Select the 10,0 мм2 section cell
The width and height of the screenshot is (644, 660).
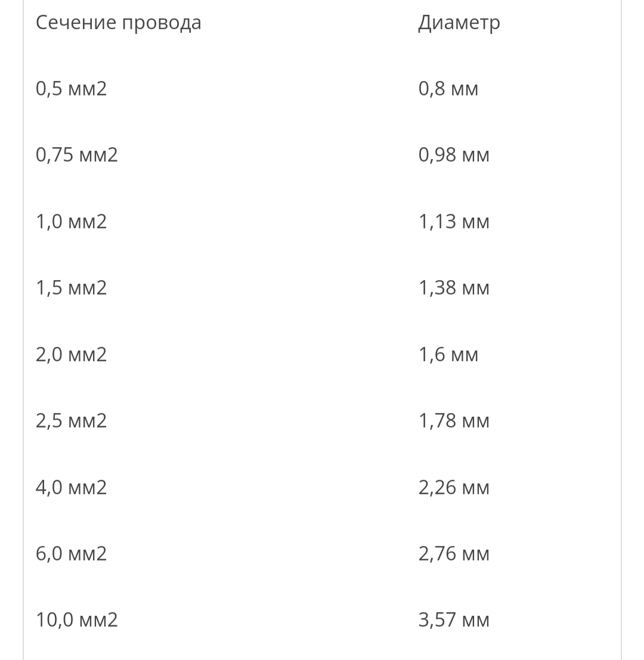coord(76,619)
